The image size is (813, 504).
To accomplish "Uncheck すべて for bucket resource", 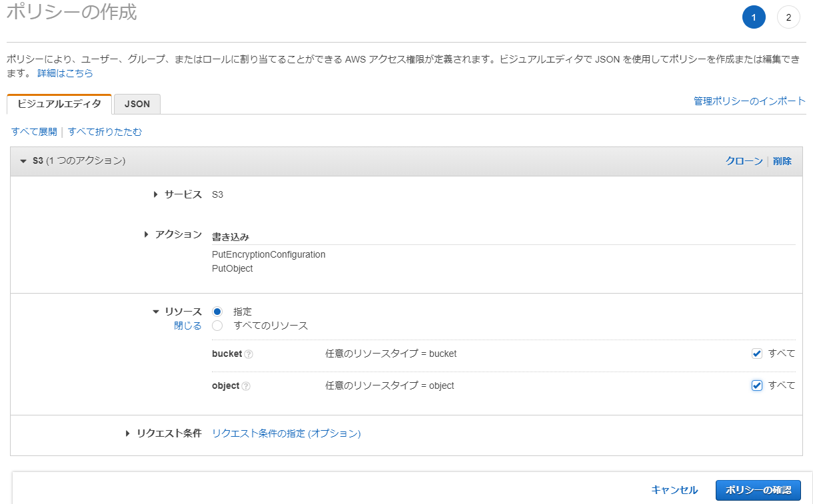I will coord(756,353).
